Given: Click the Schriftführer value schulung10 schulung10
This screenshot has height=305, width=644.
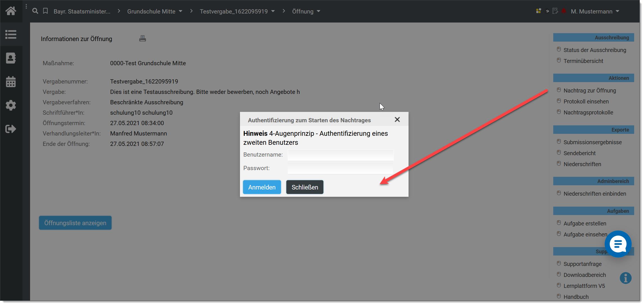Looking at the screenshot, I should tap(141, 113).
